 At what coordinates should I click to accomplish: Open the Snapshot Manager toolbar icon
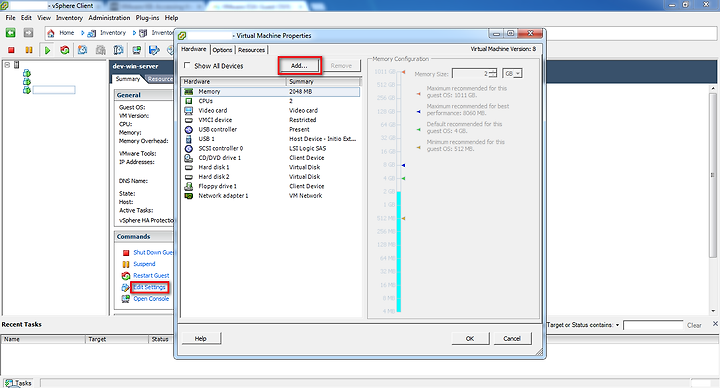[x=118, y=50]
